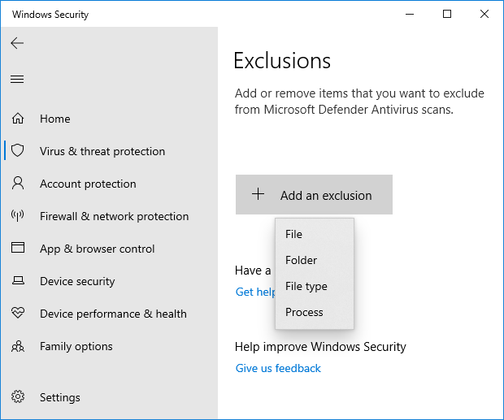504x420 pixels.
Task: Open the hamburger navigation menu
Action: pyautogui.click(x=17, y=79)
